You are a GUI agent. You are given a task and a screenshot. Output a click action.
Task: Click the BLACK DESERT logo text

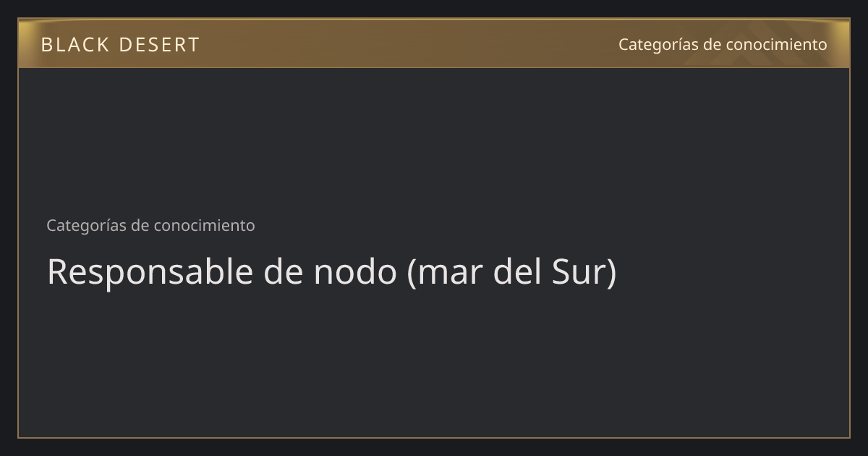coord(120,45)
